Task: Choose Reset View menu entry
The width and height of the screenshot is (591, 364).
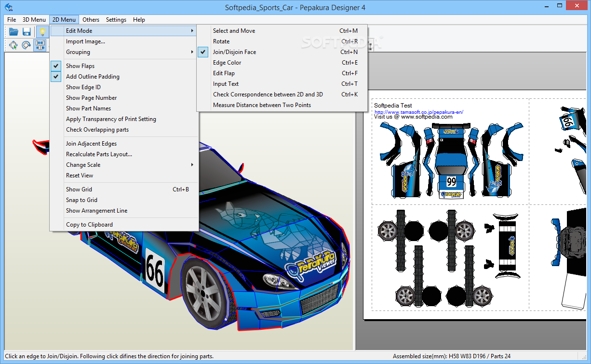Action: [x=124, y=175]
